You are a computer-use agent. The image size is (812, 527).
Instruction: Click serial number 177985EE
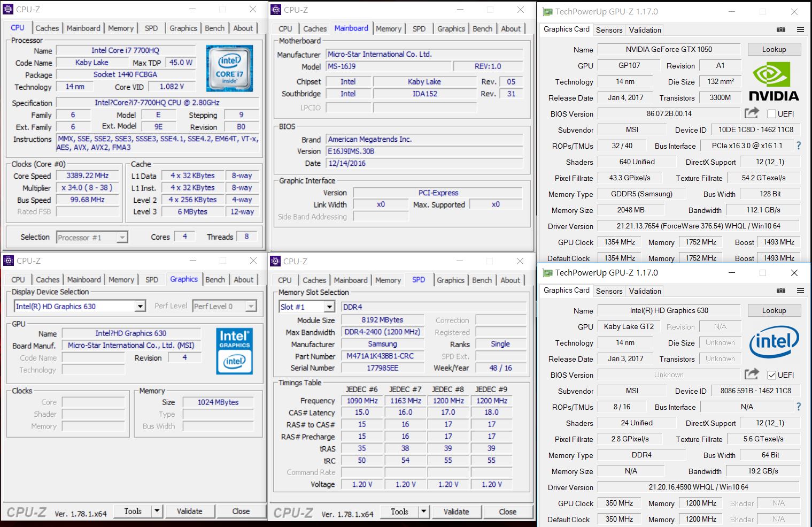pyautogui.click(x=382, y=368)
